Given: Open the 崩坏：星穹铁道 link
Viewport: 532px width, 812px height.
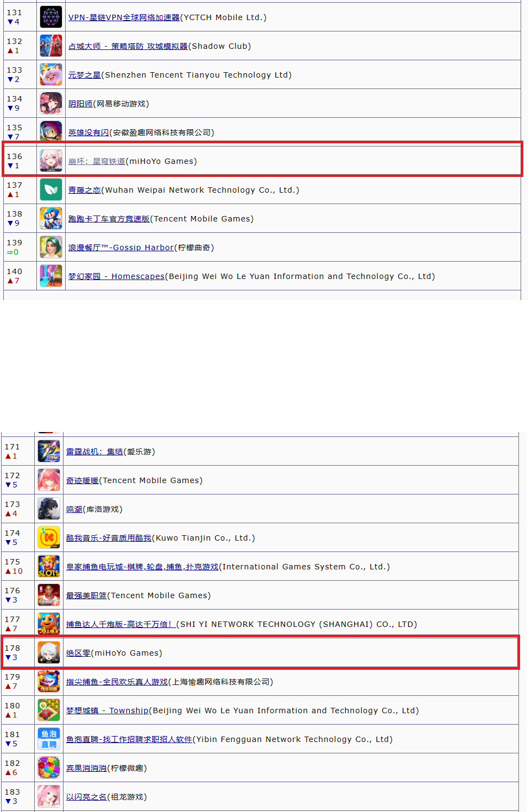Looking at the screenshot, I should pyautogui.click(x=97, y=161).
